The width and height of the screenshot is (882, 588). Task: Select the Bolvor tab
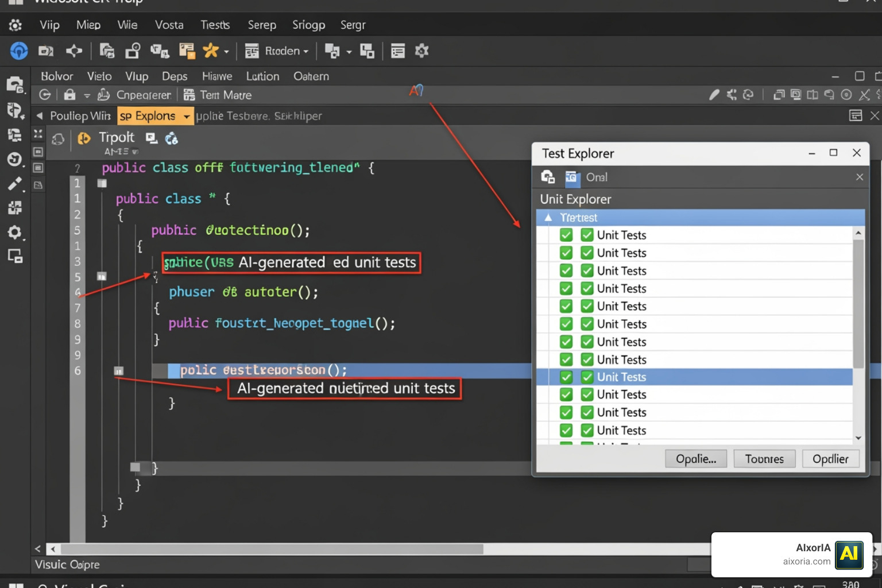tap(57, 76)
